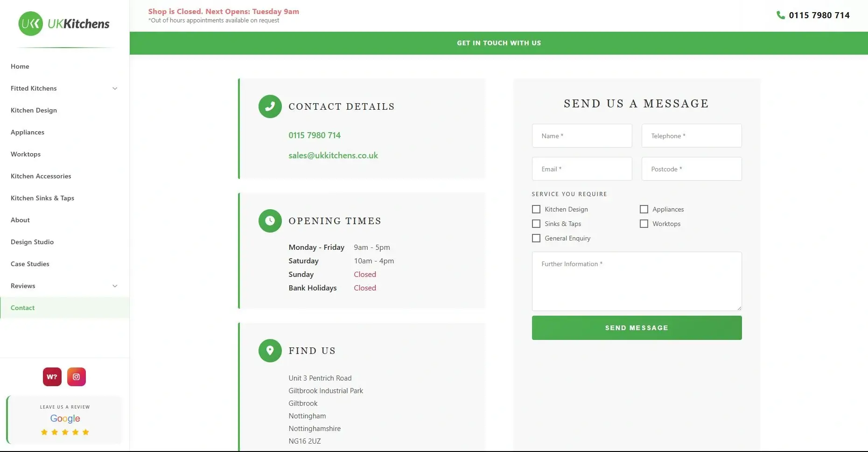Expand the Fitted Kitchens submenu chevron
The height and width of the screenshot is (452, 868).
115,88
